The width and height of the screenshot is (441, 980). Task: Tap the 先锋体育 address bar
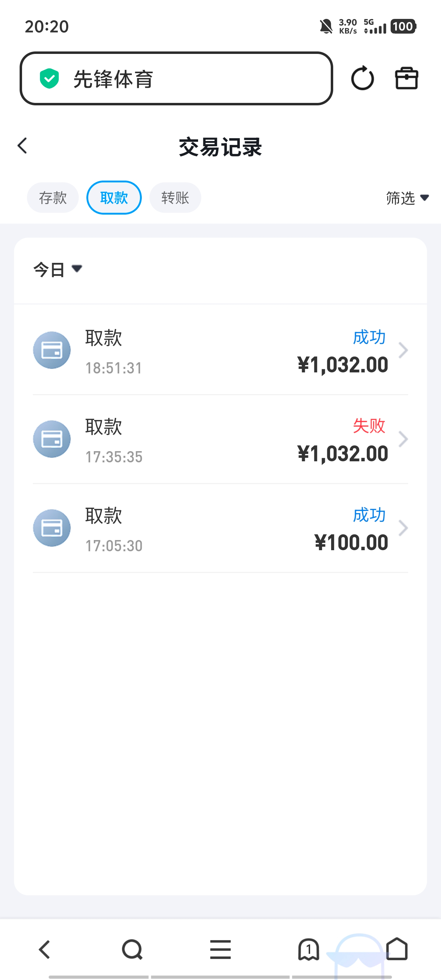point(176,78)
